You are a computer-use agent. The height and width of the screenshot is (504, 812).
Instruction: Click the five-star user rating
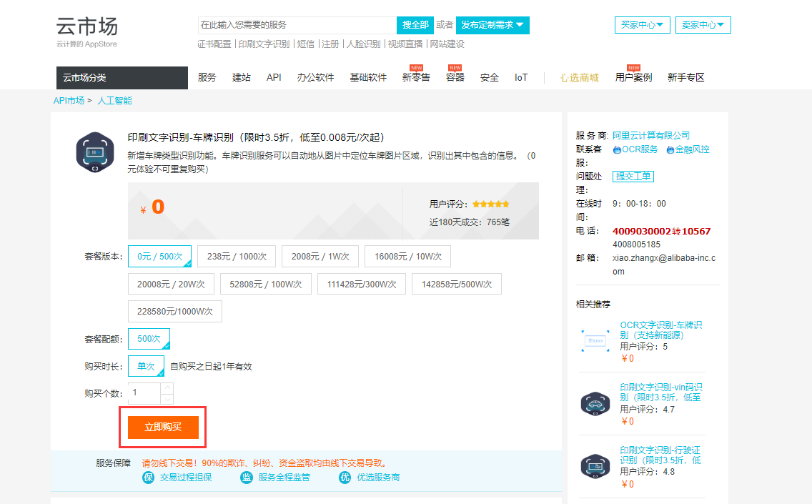[491, 204]
